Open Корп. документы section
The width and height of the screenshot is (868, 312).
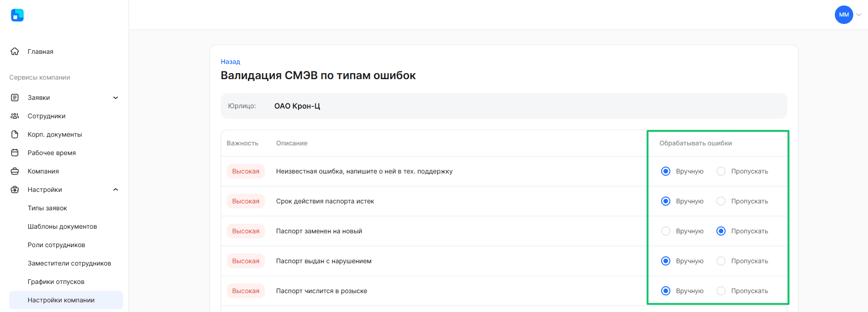(x=55, y=134)
